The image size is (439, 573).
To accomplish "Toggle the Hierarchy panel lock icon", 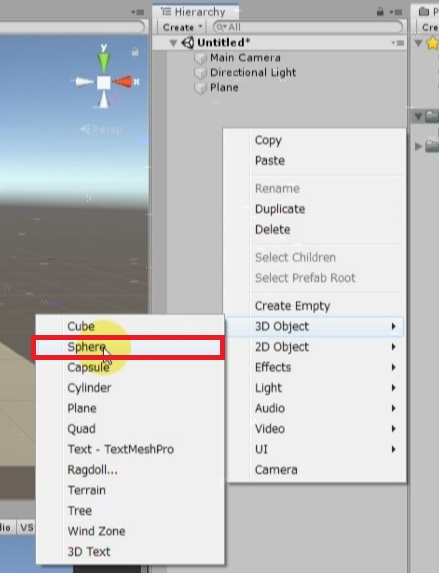I will [380, 12].
